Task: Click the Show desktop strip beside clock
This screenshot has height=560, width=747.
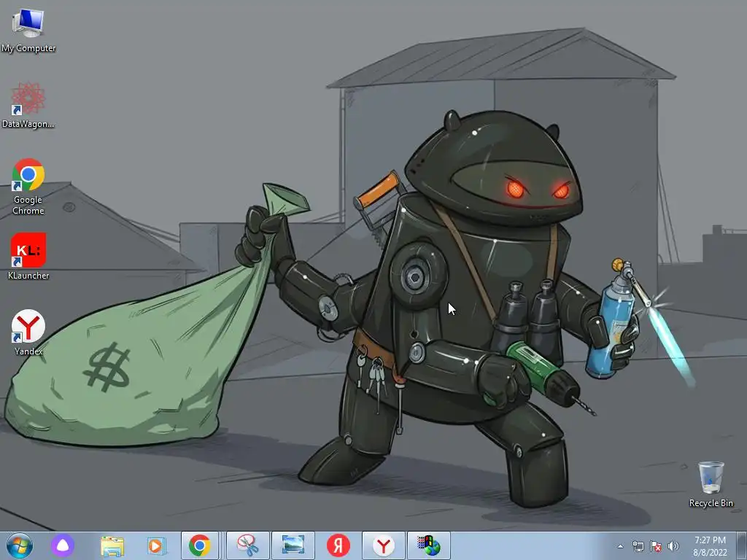Action: (743, 545)
